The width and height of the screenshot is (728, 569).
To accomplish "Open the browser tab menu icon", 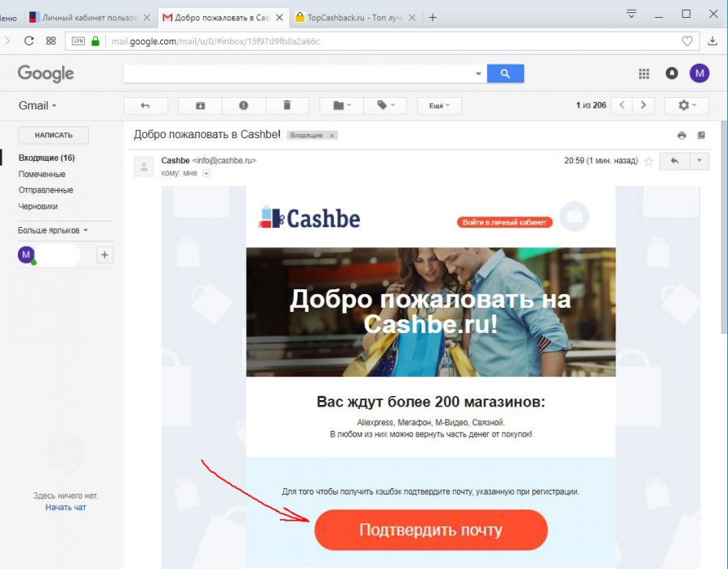I will 631,14.
